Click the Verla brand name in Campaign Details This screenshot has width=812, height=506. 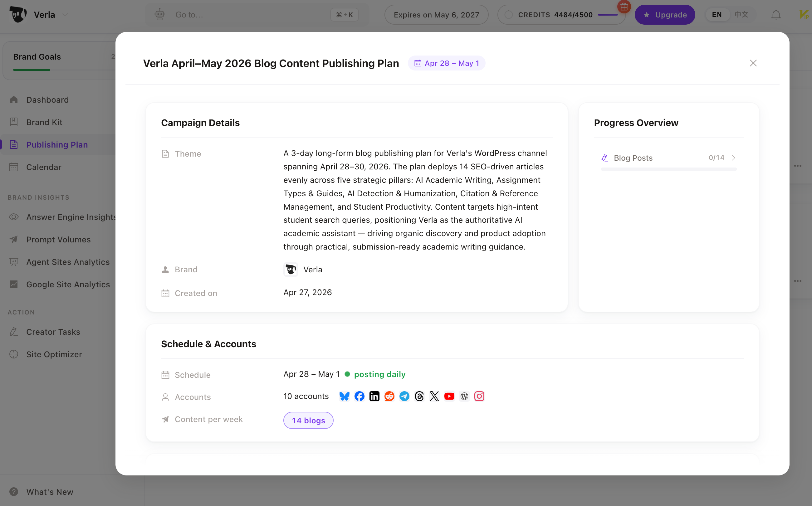(x=313, y=270)
